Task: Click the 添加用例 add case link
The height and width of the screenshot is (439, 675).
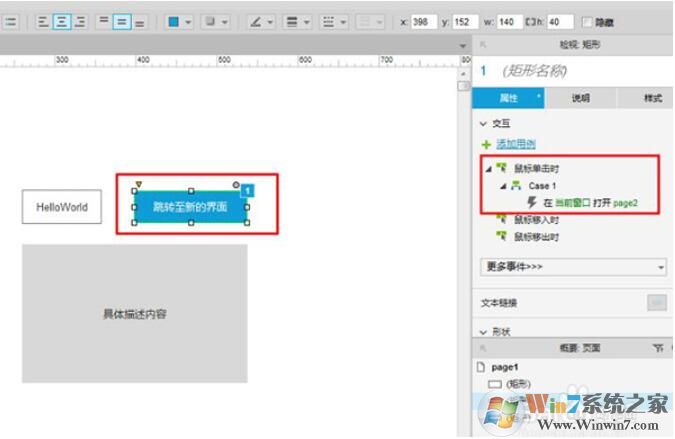Action: coord(516,144)
